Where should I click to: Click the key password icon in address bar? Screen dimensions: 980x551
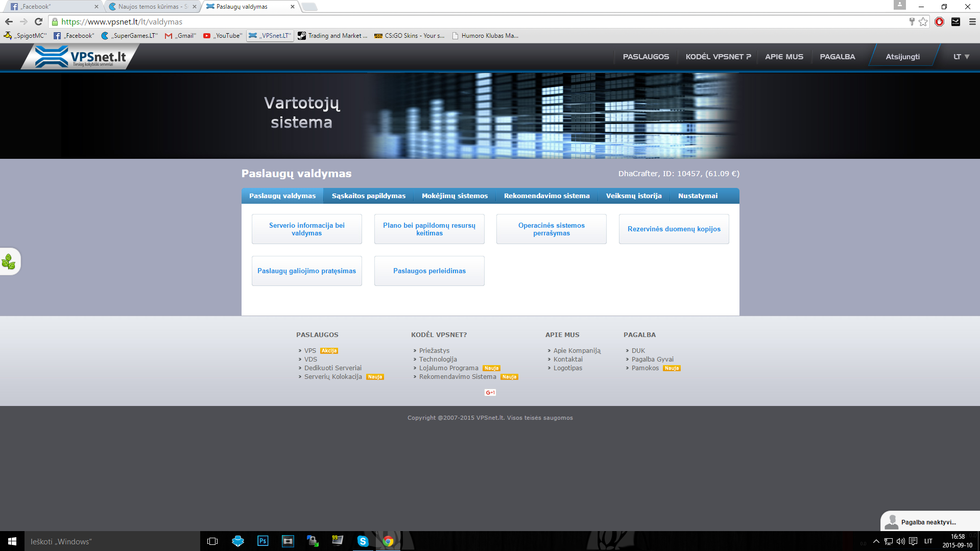click(912, 21)
